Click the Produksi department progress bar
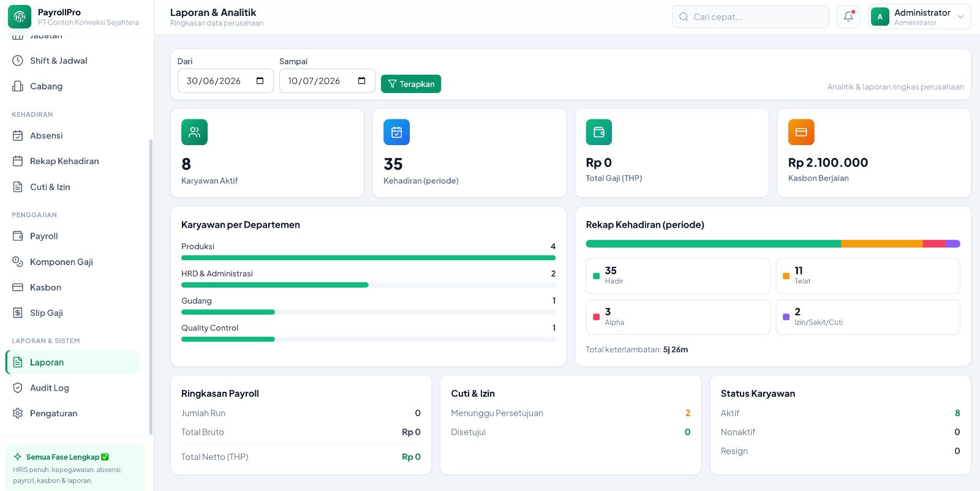 [x=368, y=258]
